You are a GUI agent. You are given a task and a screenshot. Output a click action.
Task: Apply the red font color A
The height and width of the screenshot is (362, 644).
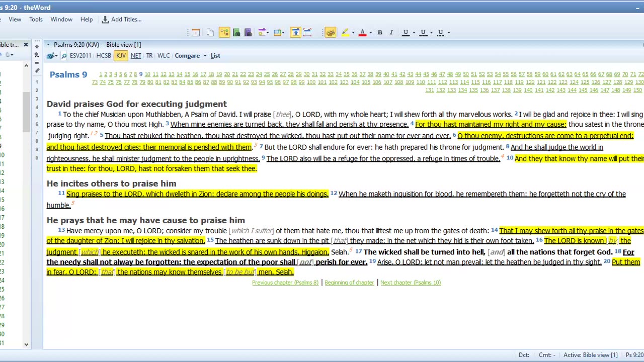pyautogui.click(x=363, y=32)
